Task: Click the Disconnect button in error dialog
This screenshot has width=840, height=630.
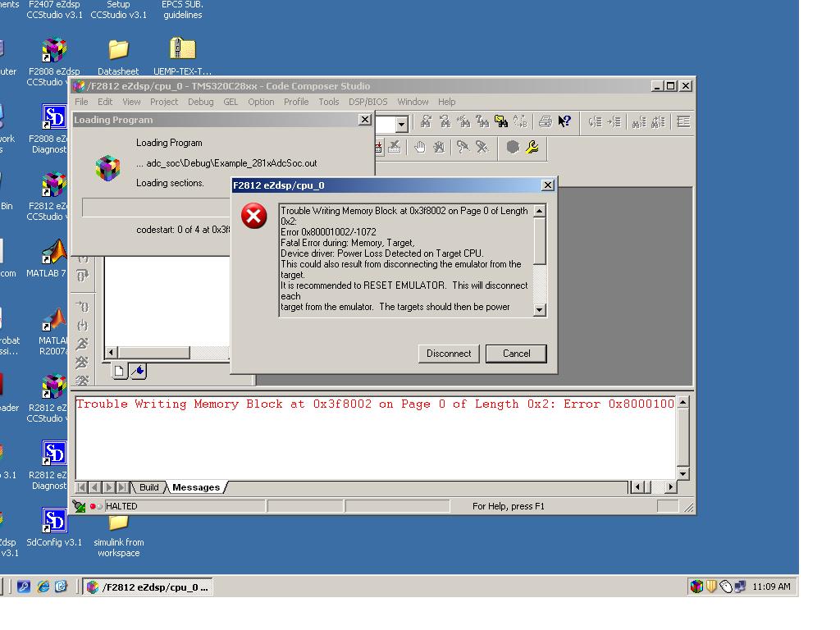Action: [449, 354]
